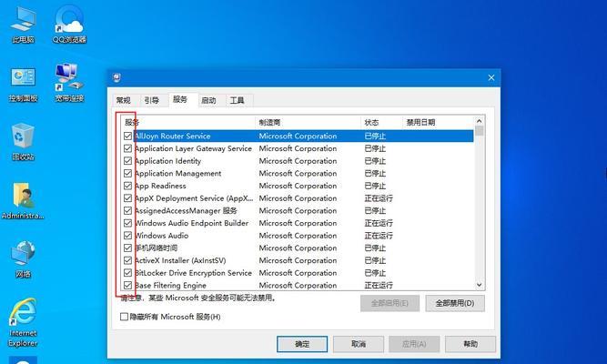
Task: Open the 网络 desktop icon
Action: pyautogui.click(x=23, y=259)
